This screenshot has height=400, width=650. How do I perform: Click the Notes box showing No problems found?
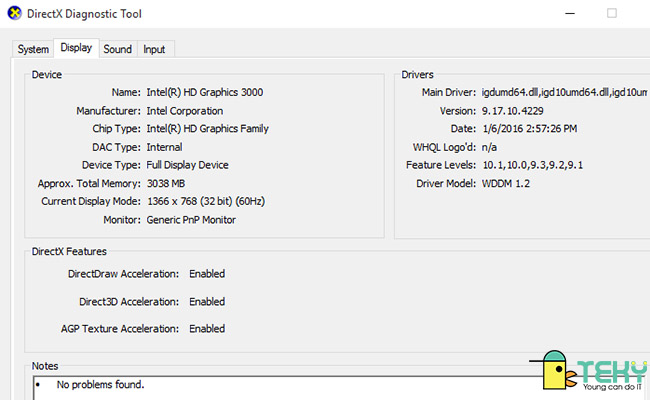click(x=286, y=388)
